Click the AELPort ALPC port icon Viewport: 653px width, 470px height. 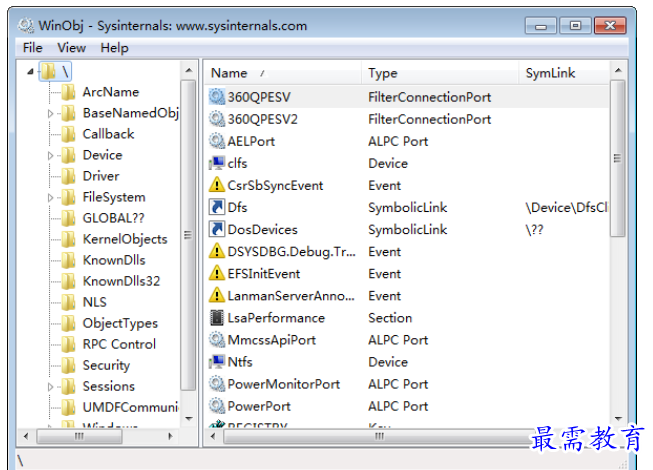[217, 141]
